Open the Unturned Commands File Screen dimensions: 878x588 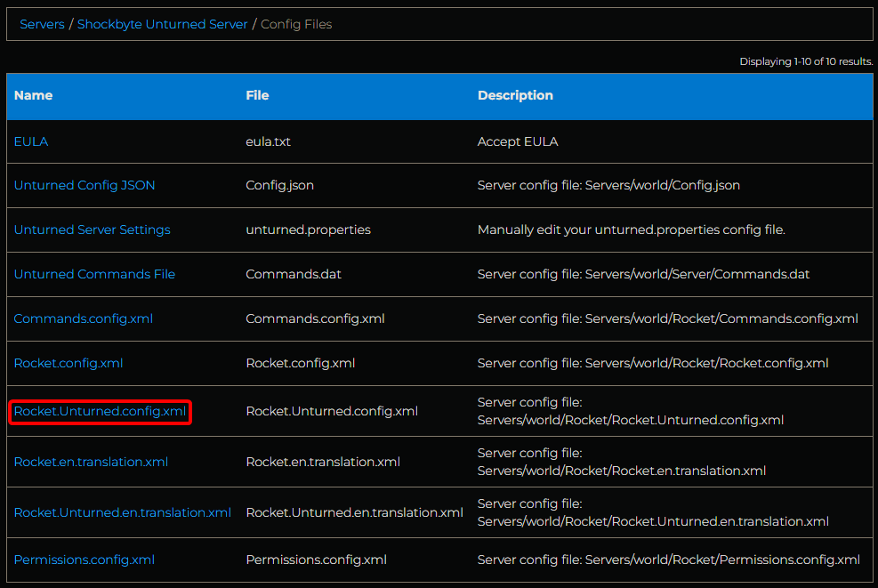coord(94,274)
